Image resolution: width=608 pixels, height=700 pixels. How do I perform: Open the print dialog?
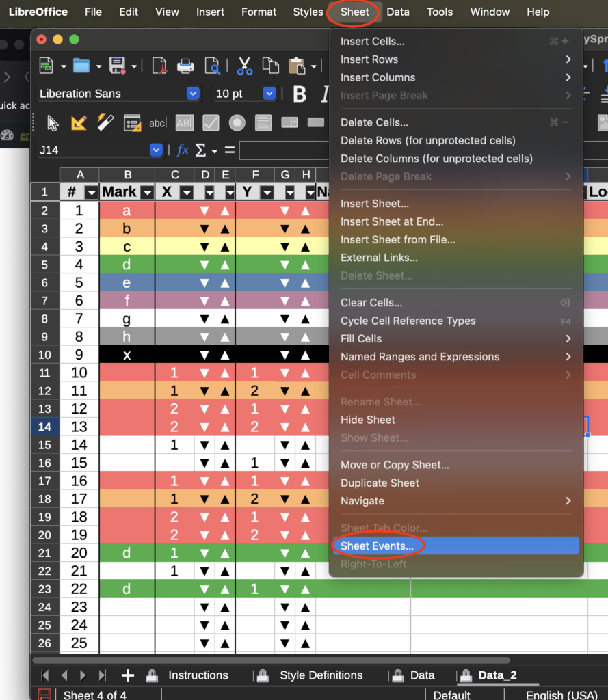coord(185,66)
